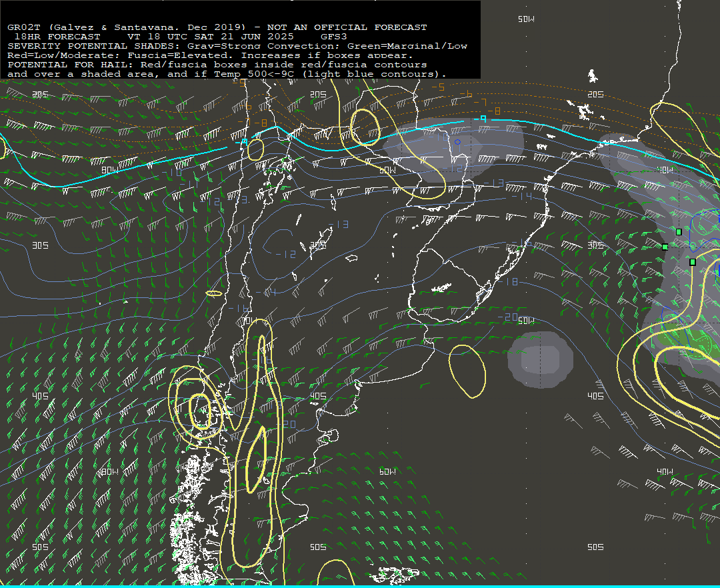Select the -12 label inside closed blue contour

[x=285, y=254]
